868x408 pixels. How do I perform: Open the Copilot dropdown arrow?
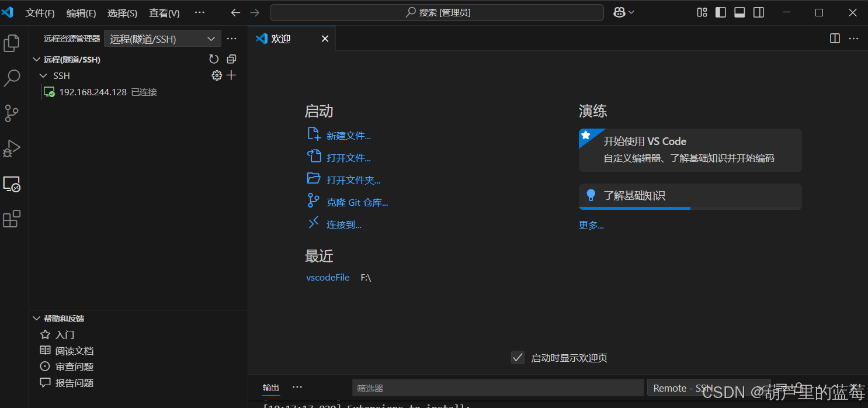631,12
